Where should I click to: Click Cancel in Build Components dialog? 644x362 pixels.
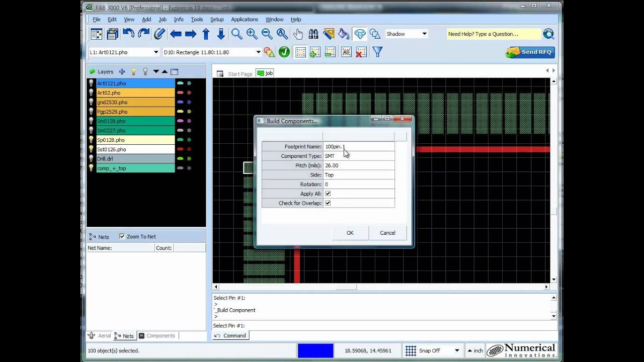tap(387, 233)
